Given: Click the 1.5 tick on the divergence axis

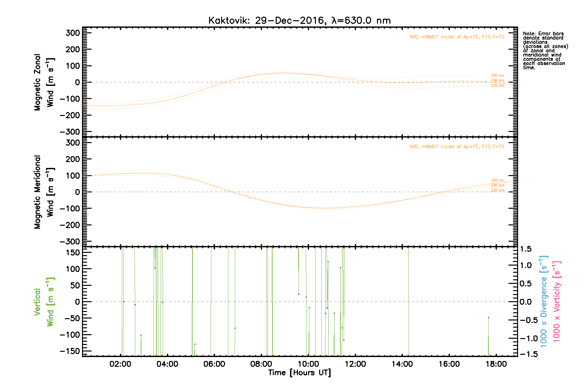Looking at the screenshot, I should [x=526, y=249].
